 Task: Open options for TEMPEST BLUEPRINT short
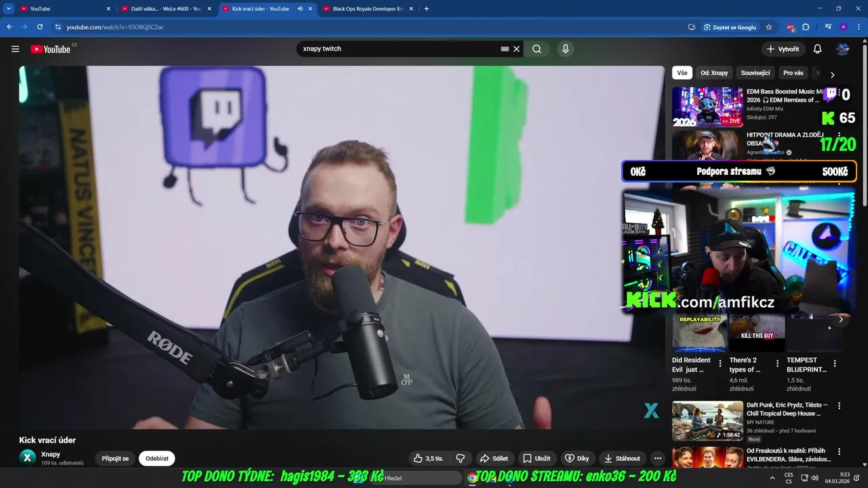835,364
